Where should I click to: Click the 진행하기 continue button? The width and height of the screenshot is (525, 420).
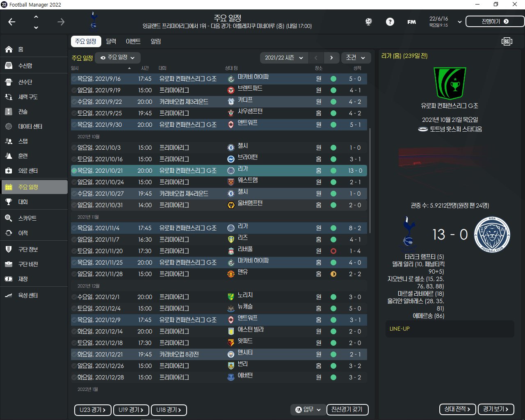[495, 21]
